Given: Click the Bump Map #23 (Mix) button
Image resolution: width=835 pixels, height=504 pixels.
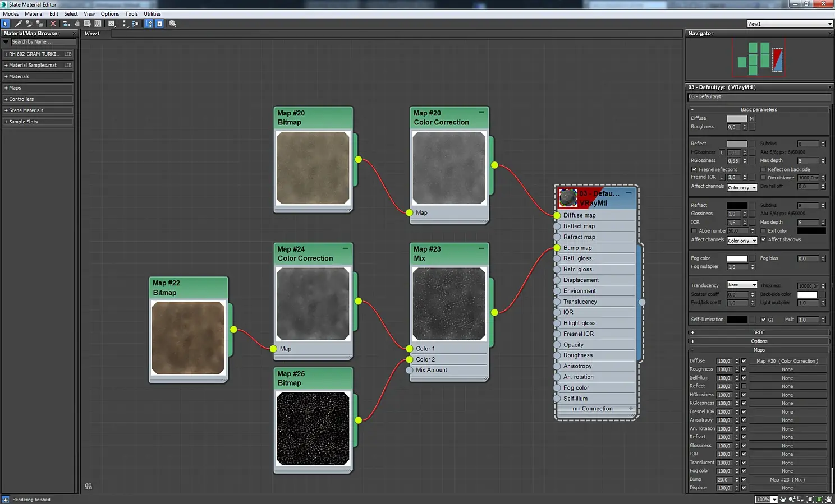Looking at the screenshot, I should (787, 479).
